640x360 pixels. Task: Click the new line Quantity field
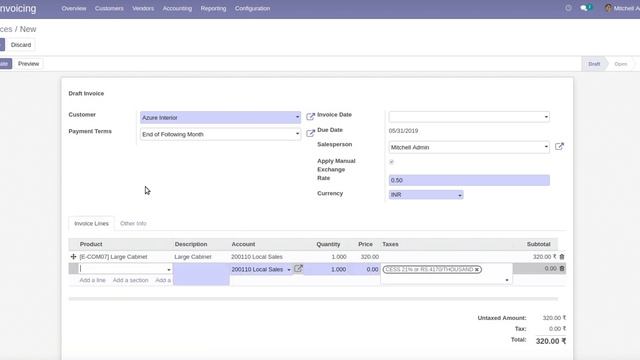pyautogui.click(x=326, y=269)
